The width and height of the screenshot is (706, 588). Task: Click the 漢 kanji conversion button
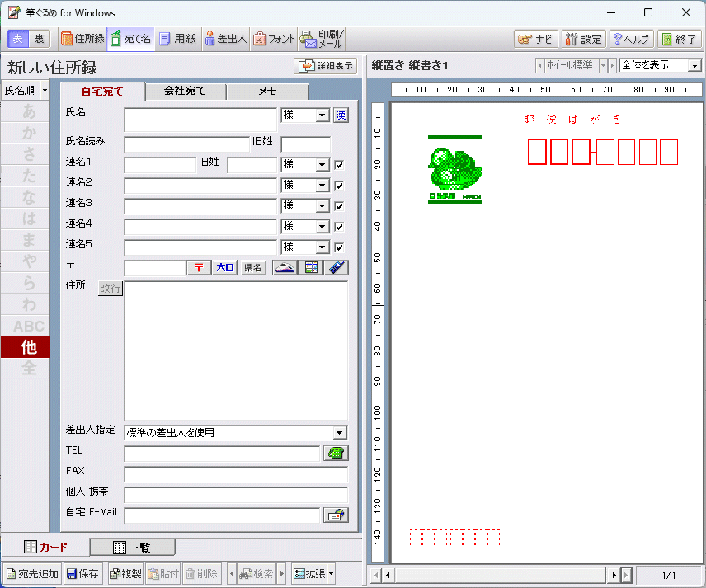341,115
